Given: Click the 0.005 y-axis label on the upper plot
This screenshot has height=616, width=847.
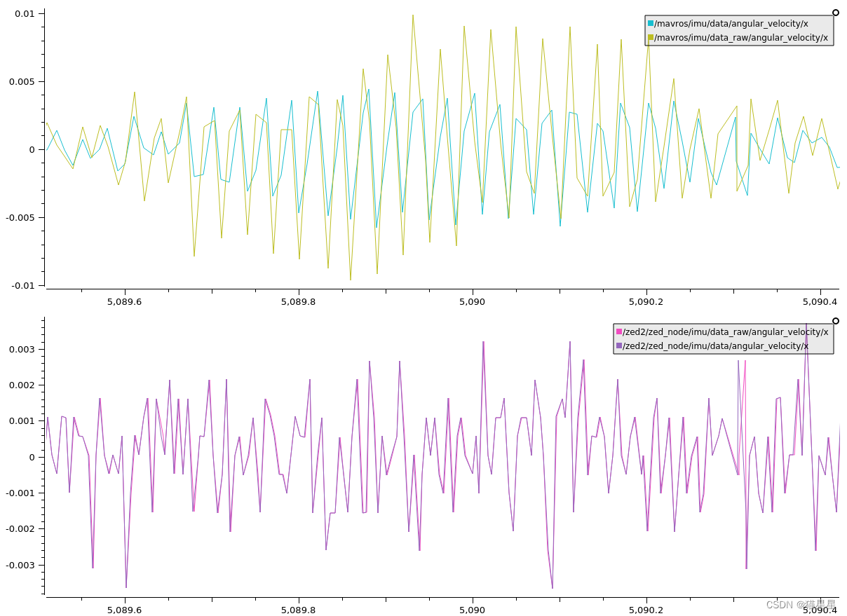Looking at the screenshot, I should click(22, 81).
